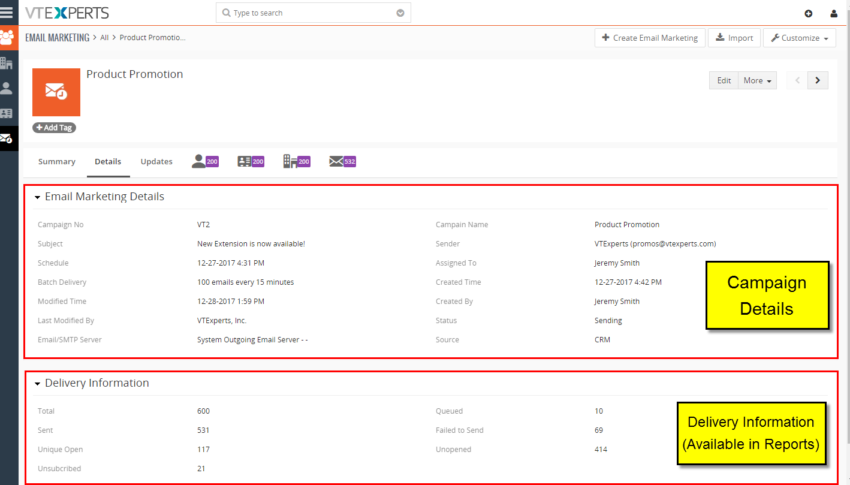This screenshot has width=850, height=485.
Task: Click the Import button
Action: point(734,38)
